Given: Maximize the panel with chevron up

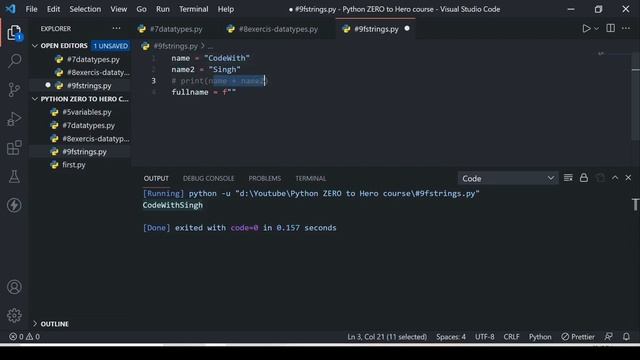Looking at the screenshot, I should click(x=615, y=178).
